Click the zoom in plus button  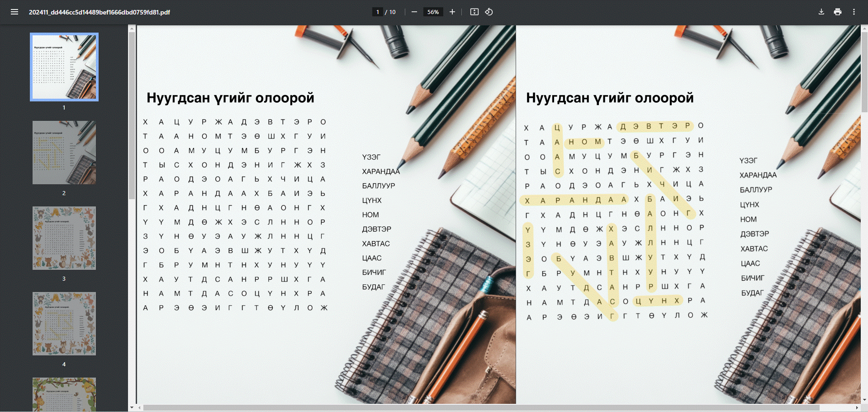click(x=452, y=12)
